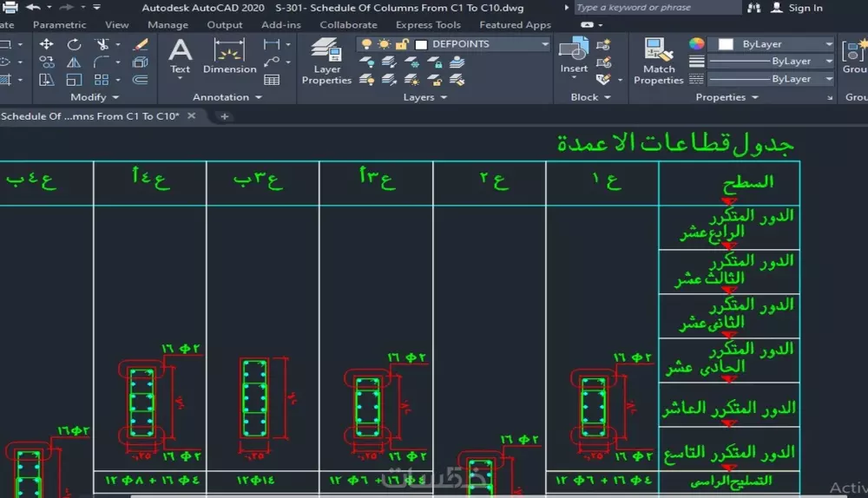Open the Featured Apps ribbon tab

(x=516, y=25)
